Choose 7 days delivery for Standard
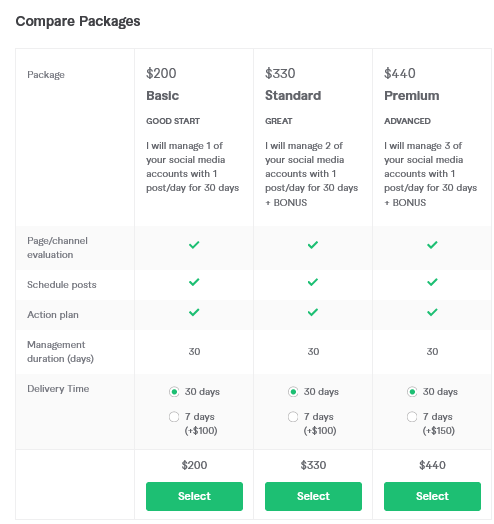This screenshot has height=524, width=494. pos(293,417)
